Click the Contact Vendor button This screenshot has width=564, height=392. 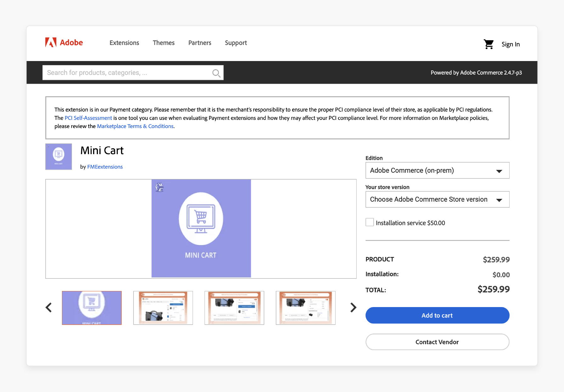pos(437,342)
